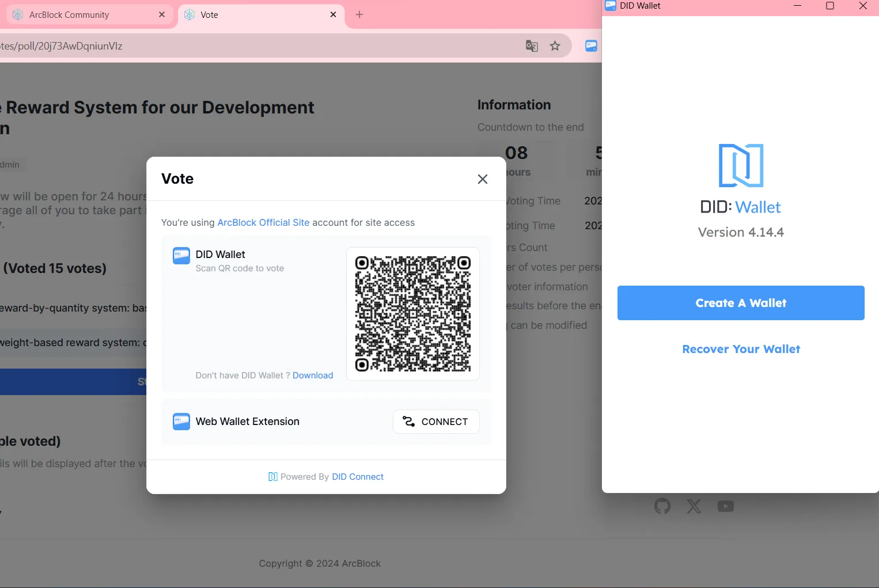
Task: Click the DID Connect logo beside Powered By
Action: click(273, 477)
